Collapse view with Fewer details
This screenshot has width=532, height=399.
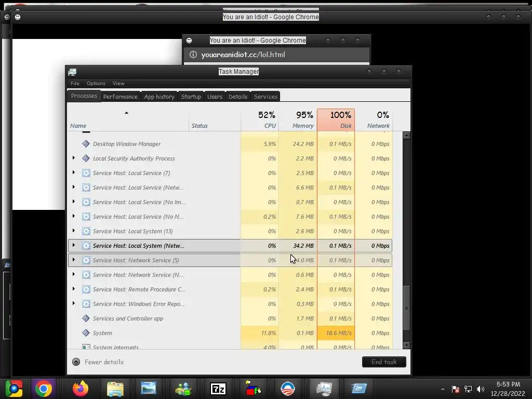click(98, 362)
